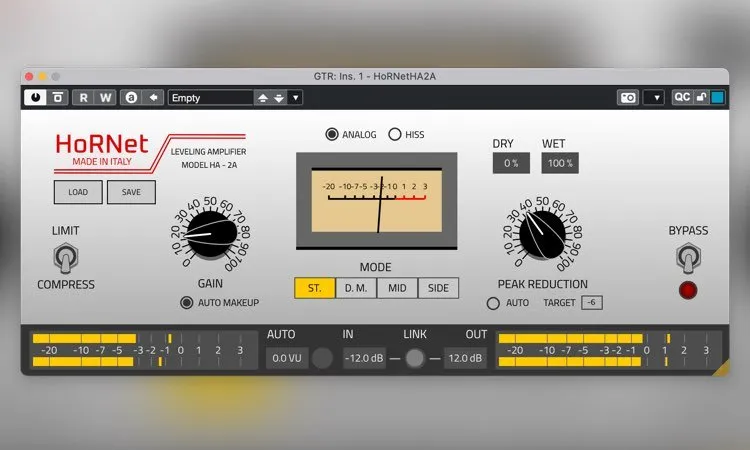The height and width of the screenshot is (450, 750).
Task: Select the HISS radio option
Action: (x=395, y=134)
